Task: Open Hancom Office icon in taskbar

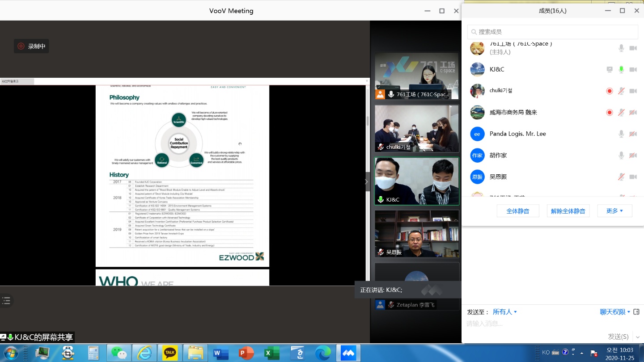Action: click(x=297, y=353)
